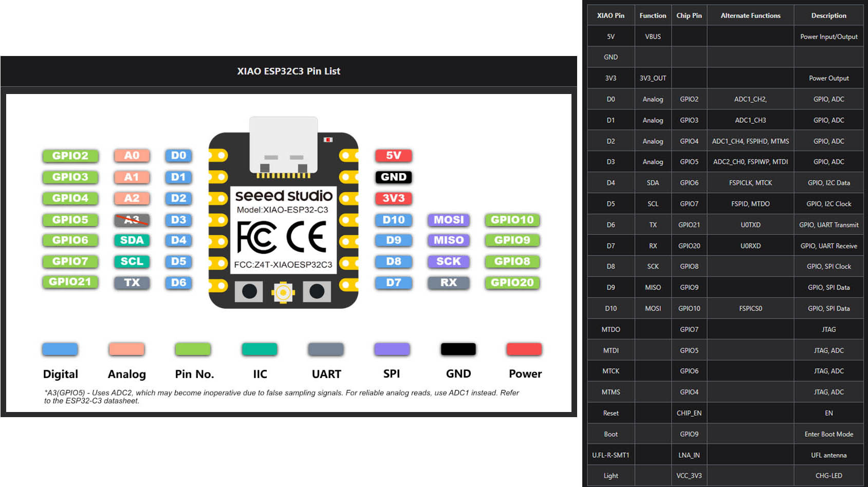Viewport: 868px width, 487px height.
Task: Click the gray RX badge in the diagram
Action: pyautogui.click(x=449, y=283)
